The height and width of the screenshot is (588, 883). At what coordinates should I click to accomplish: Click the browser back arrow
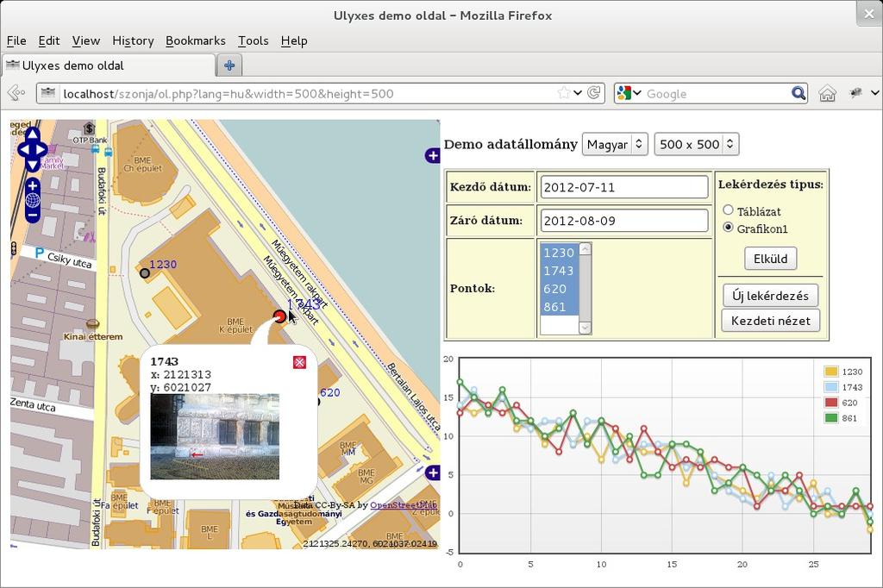coord(17,93)
